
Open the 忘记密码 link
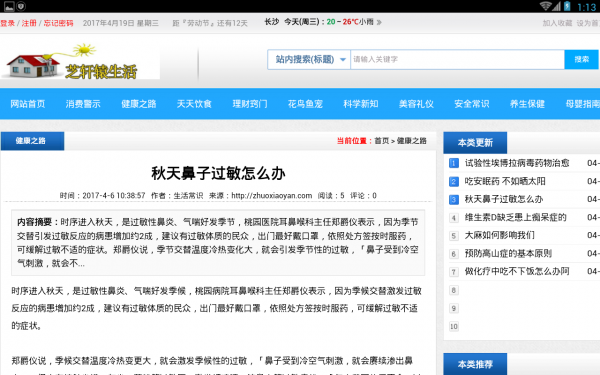58,23
